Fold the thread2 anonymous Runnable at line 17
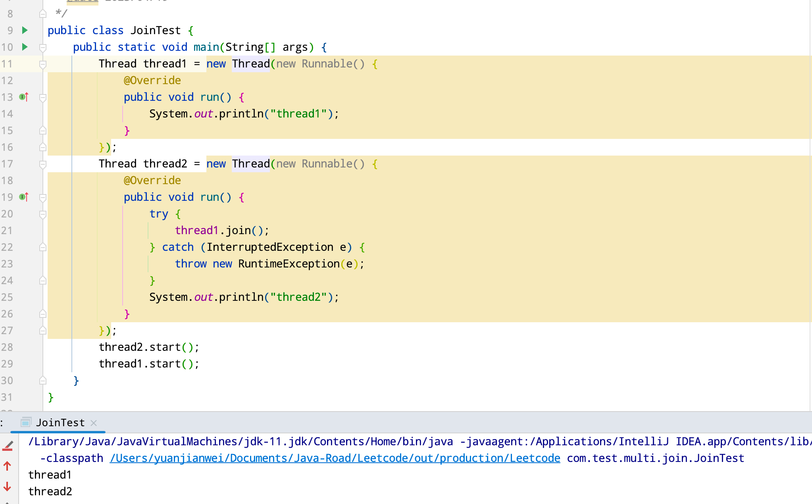This screenshot has width=812, height=504. tap(43, 164)
